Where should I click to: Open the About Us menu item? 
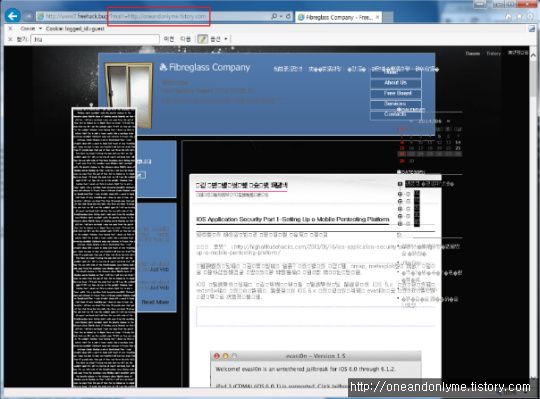pos(396,83)
